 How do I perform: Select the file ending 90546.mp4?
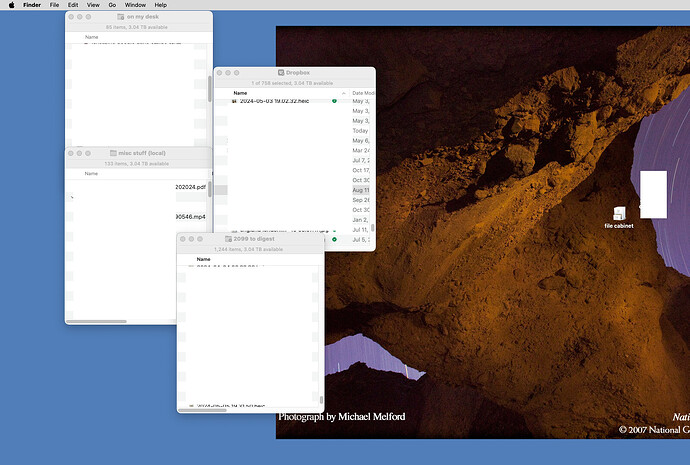[191, 217]
